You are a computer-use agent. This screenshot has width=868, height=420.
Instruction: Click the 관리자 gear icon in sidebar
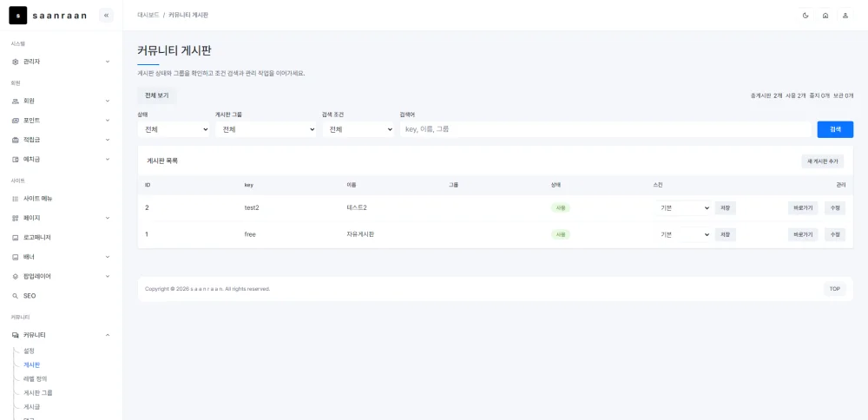[x=16, y=62]
